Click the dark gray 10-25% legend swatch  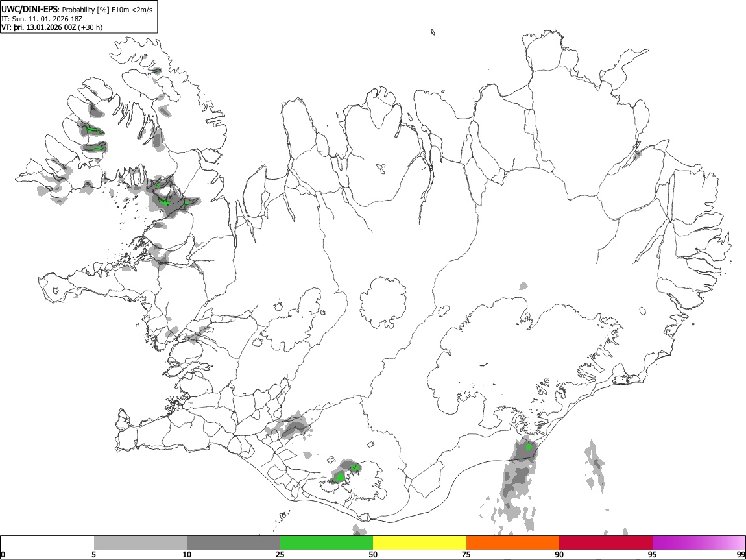(x=234, y=542)
